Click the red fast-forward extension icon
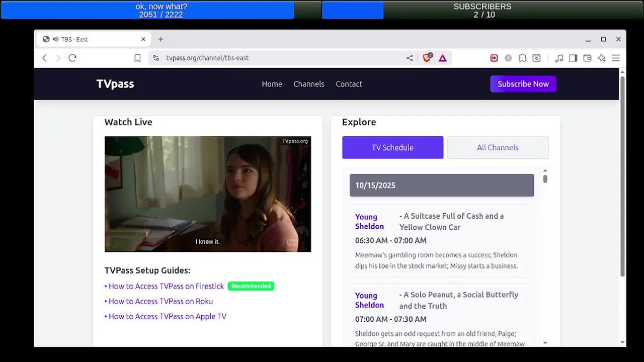The height and width of the screenshot is (362, 644). point(494,58)
